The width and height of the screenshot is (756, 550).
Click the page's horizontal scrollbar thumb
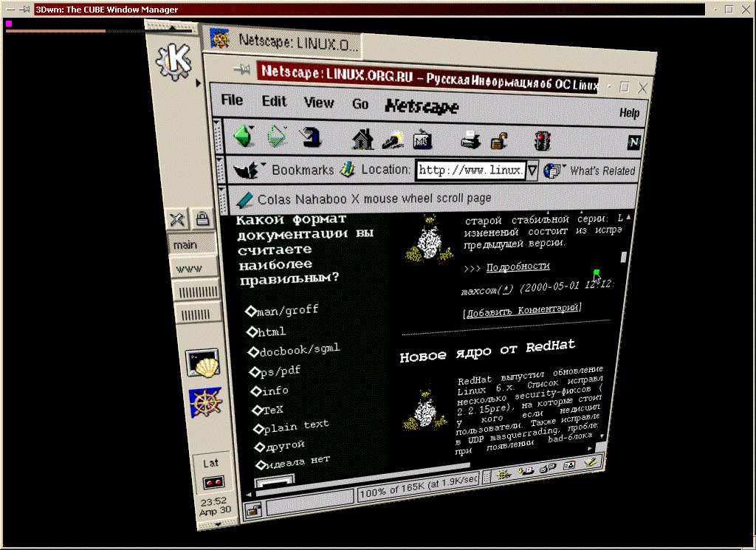[x=363, y=478]
